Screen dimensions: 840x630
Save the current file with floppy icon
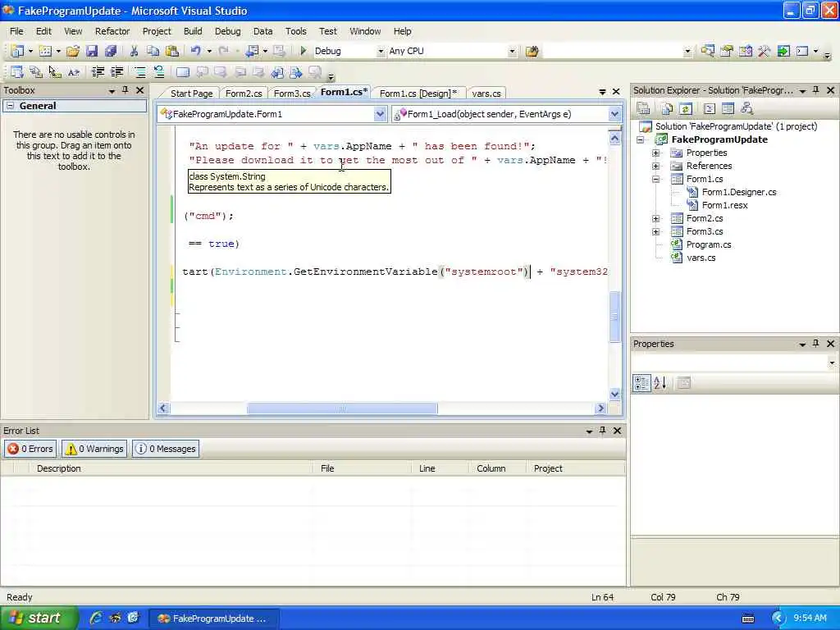point(92,51)
